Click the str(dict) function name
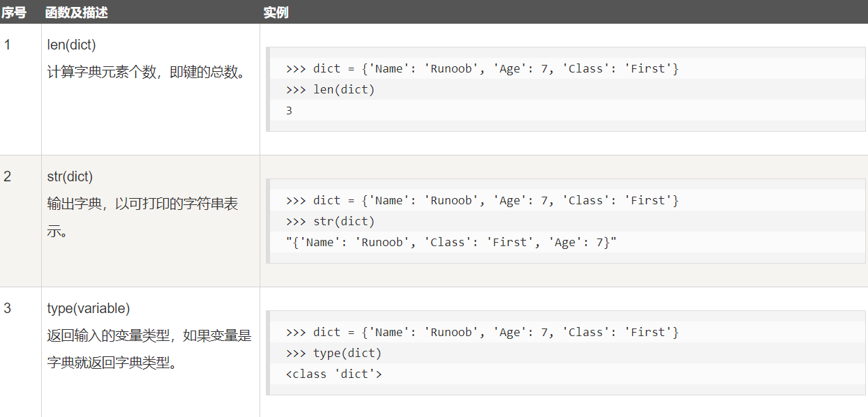Screen dimensions: 868x417 point(70,176)
